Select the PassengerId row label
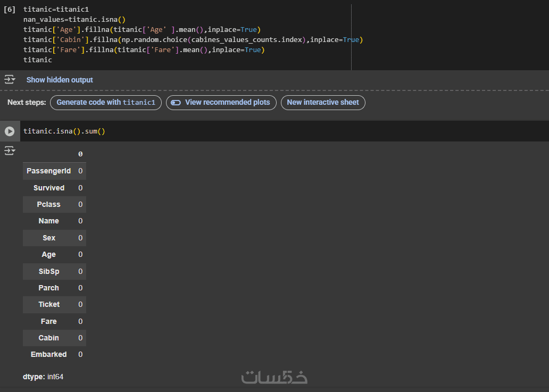Image resolution: width=549 pixels, height=392 pixels. click(x=48, y=171)
